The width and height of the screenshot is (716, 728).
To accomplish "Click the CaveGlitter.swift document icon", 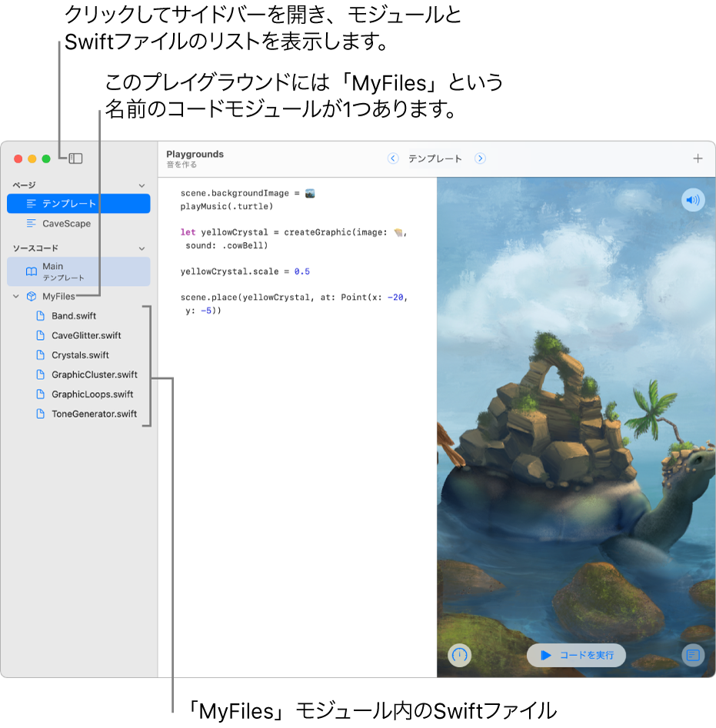I will (41, 335).
